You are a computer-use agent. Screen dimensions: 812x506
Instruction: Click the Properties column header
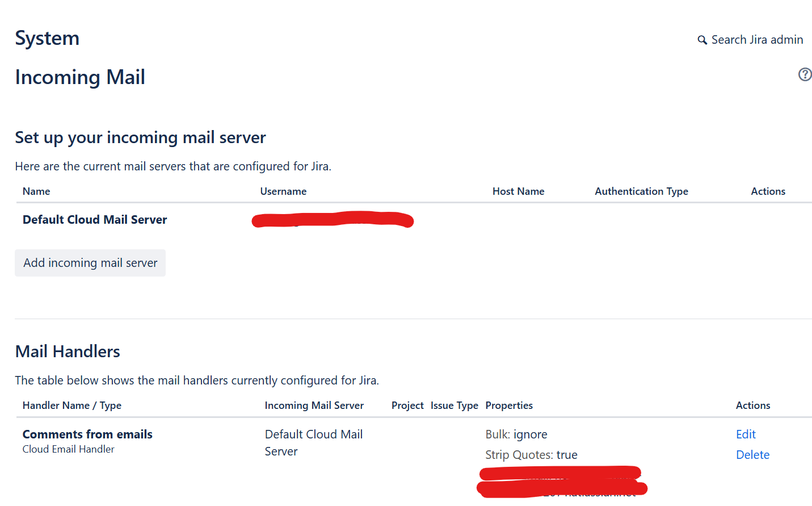pos(509,405)
